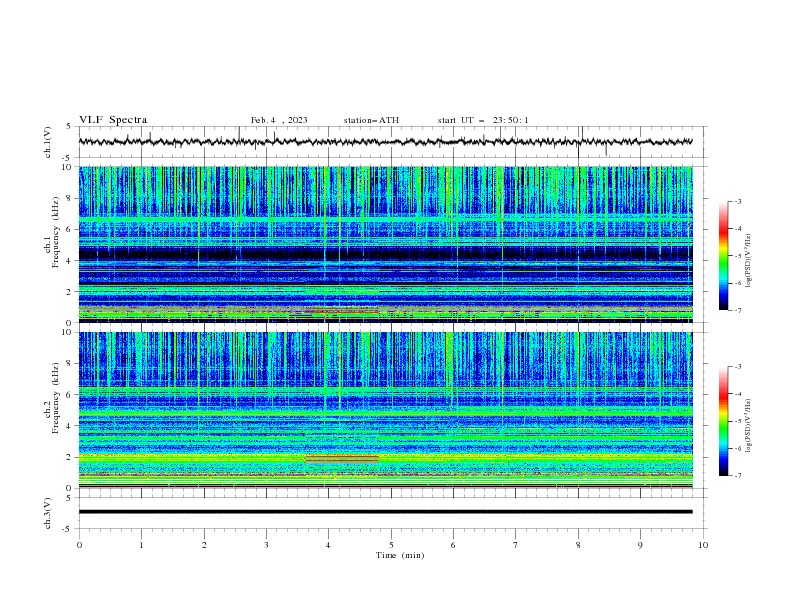The height and width of the screenshot is (612, 792).
Task: Click the "5" tick on ch.1 voltage axis
Action: (70, 127)
